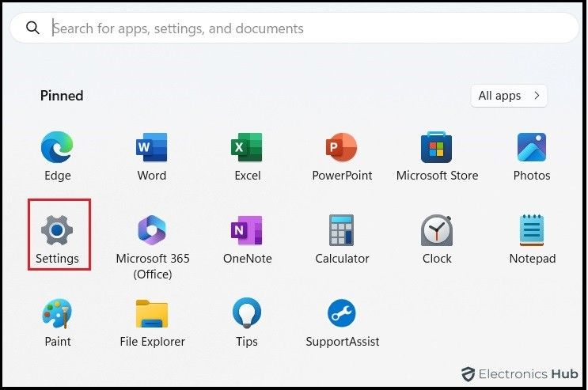Focus the search for apps field
The image size is (588, 390).
[294, 28]
